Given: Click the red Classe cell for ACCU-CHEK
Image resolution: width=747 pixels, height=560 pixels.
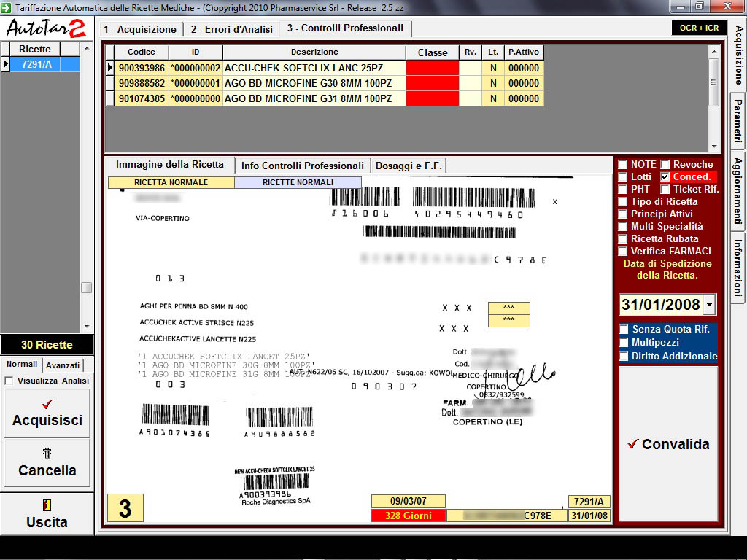Looking at the screenshot, I should click(x=433, y=68).
